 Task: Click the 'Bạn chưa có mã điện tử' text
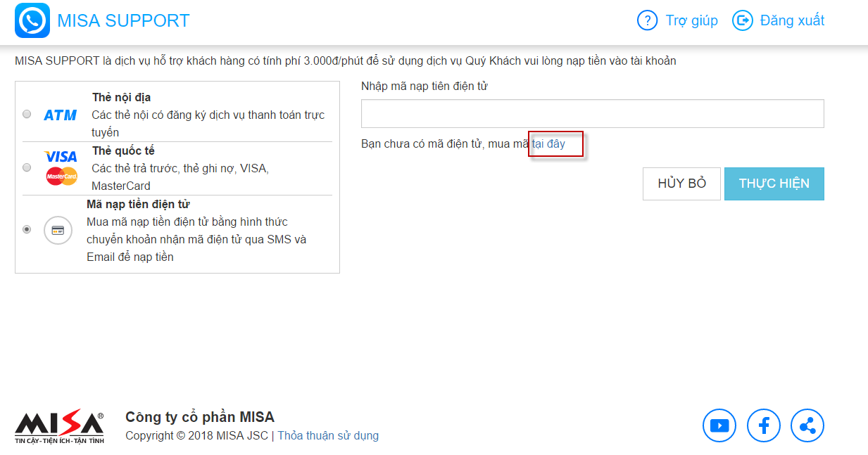445,143
